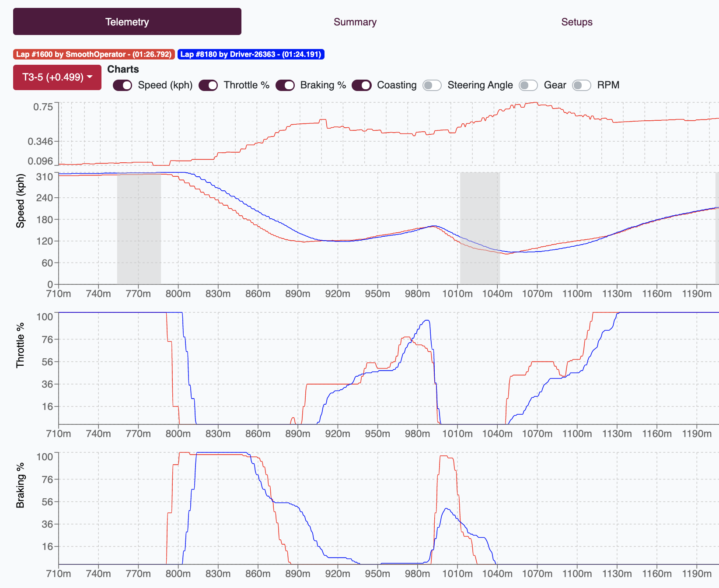This screenshot has width=719, height=588.
Task: Click the shaded zone near 770m on speed chart
Action: 139,227
